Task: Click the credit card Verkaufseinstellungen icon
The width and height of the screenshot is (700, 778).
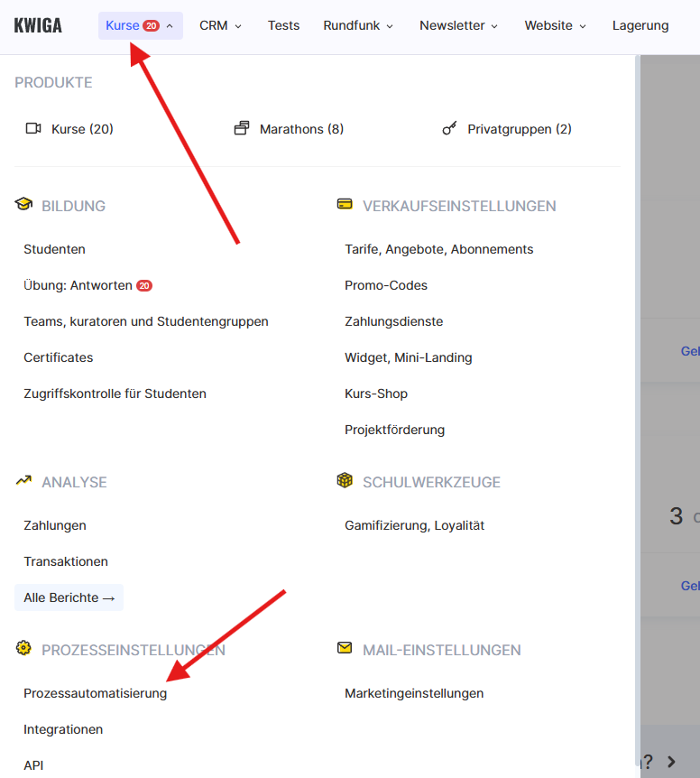Action: tap(345, 205)
